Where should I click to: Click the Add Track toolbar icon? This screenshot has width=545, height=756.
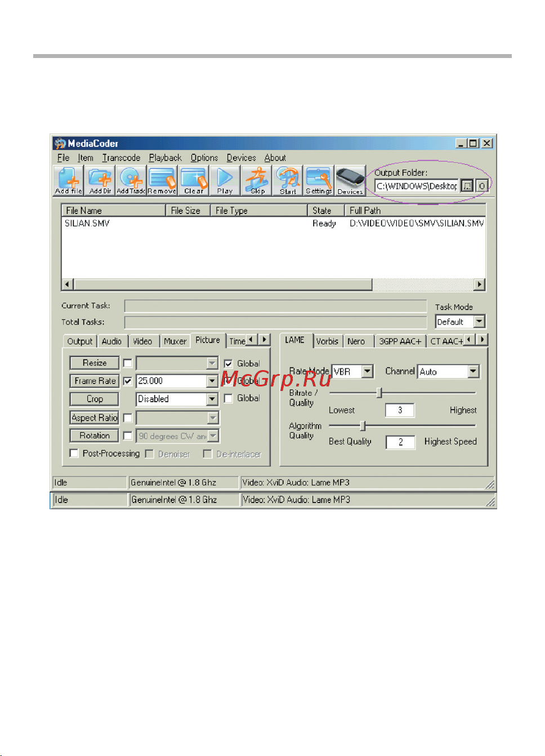(x=131, y=180)
